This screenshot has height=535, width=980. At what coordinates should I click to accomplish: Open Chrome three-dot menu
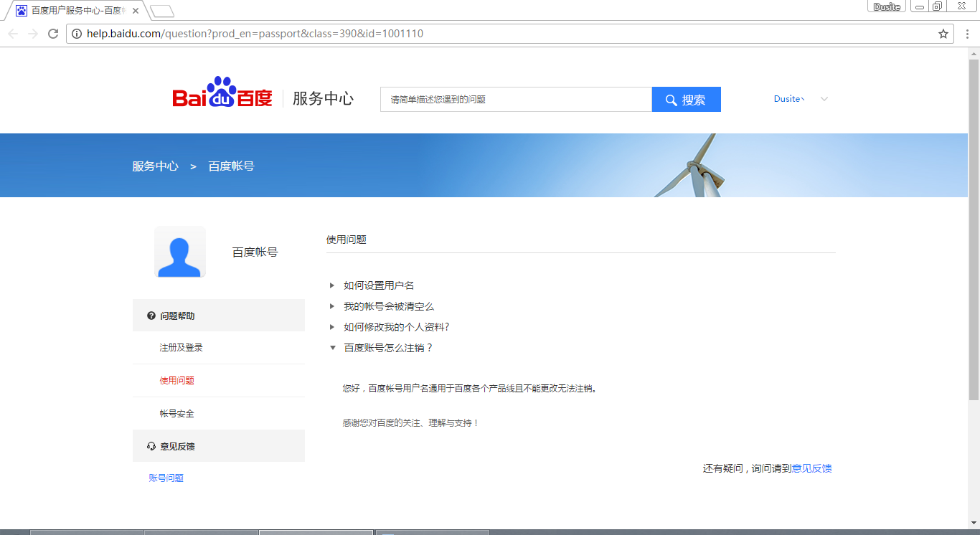tap(967, 34)
